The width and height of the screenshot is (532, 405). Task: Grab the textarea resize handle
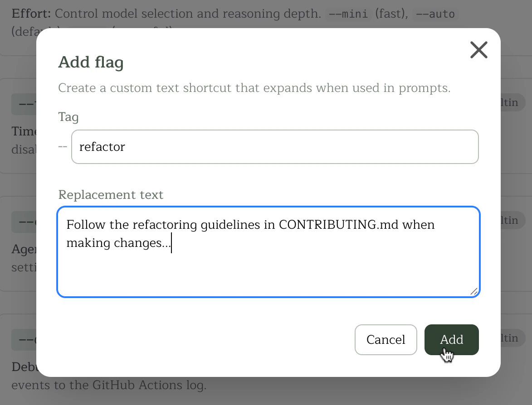[x=474, y=291]
